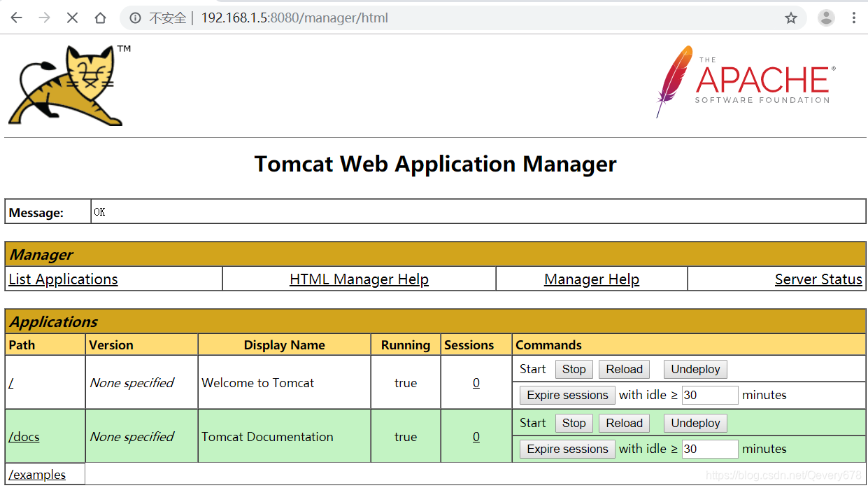Open sessions count link for /docs application

coord(476,437)
